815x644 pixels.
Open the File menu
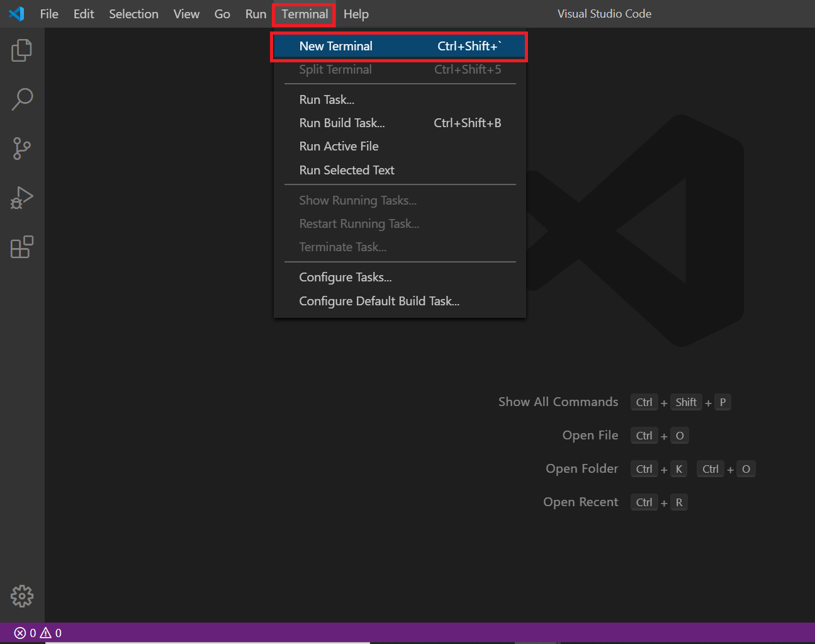[x=48, y=13]
